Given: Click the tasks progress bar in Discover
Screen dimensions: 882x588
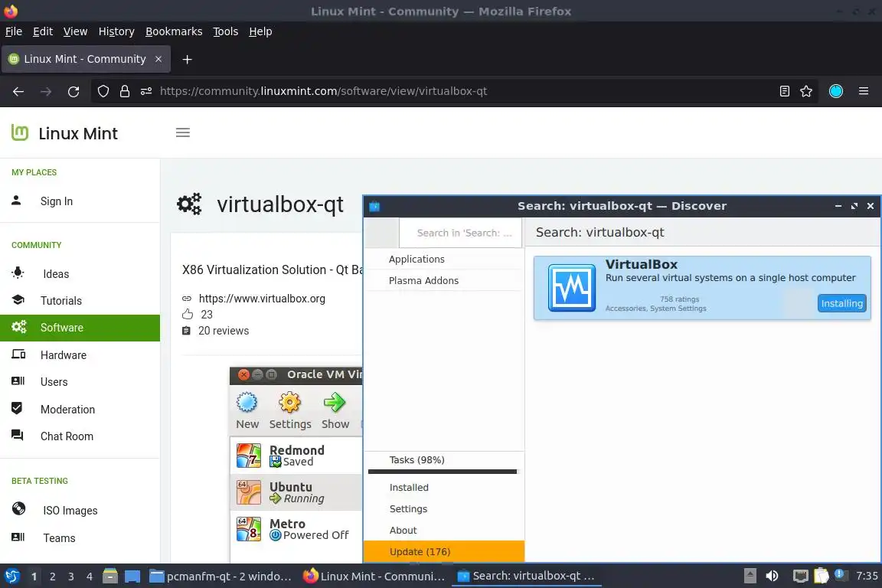Looking at the screenshot, I should pos(442,472).
